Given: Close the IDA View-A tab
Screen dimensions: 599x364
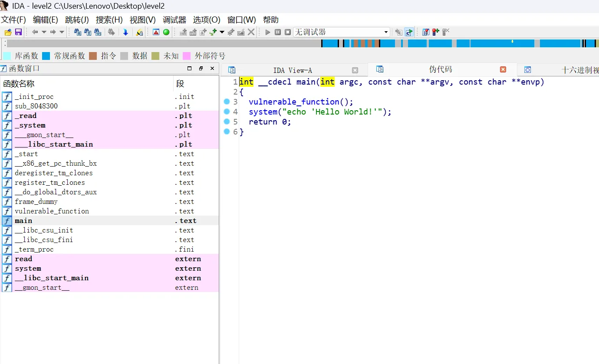Looking at the screenshot, I should click(355, 70).
